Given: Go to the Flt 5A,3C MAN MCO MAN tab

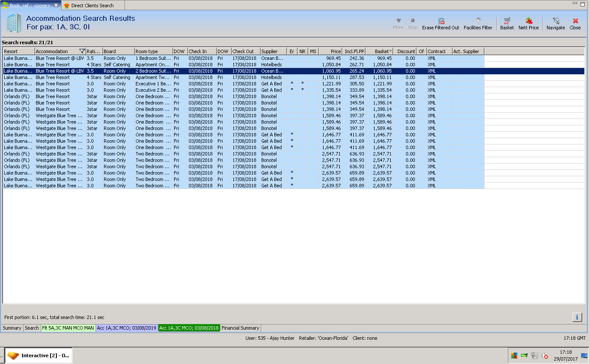Looking at the screenshot, I should point(68,328).
